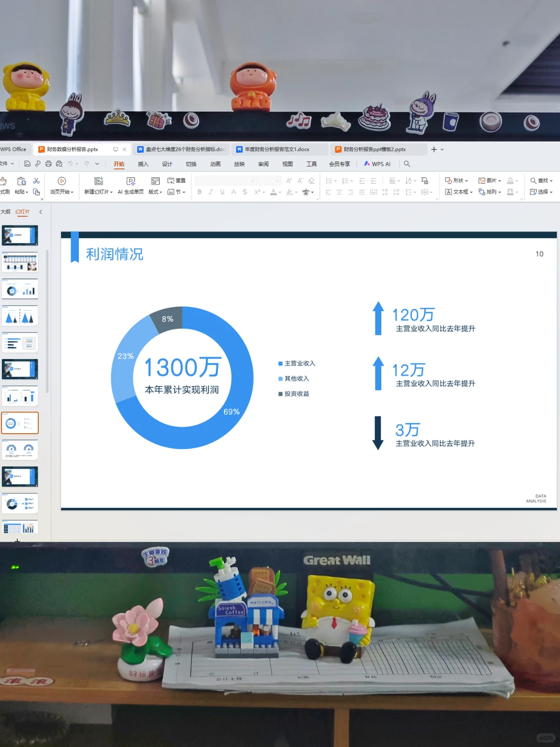Screen dimensions: 560x747
Task: Toggle text Shadow S button
Action: [245, 192]
